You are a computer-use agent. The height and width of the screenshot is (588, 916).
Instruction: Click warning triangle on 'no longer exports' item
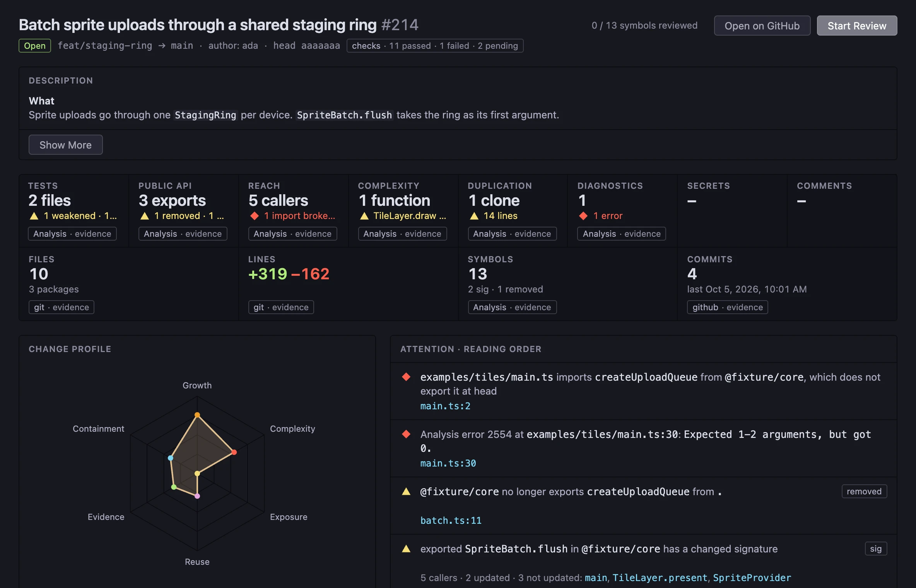click(406, 491)
